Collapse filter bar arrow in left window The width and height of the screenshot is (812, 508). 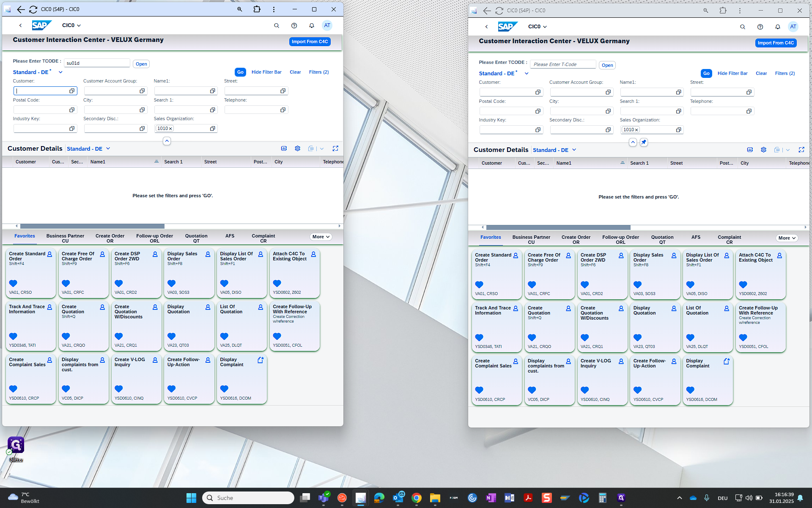[167, 141]
